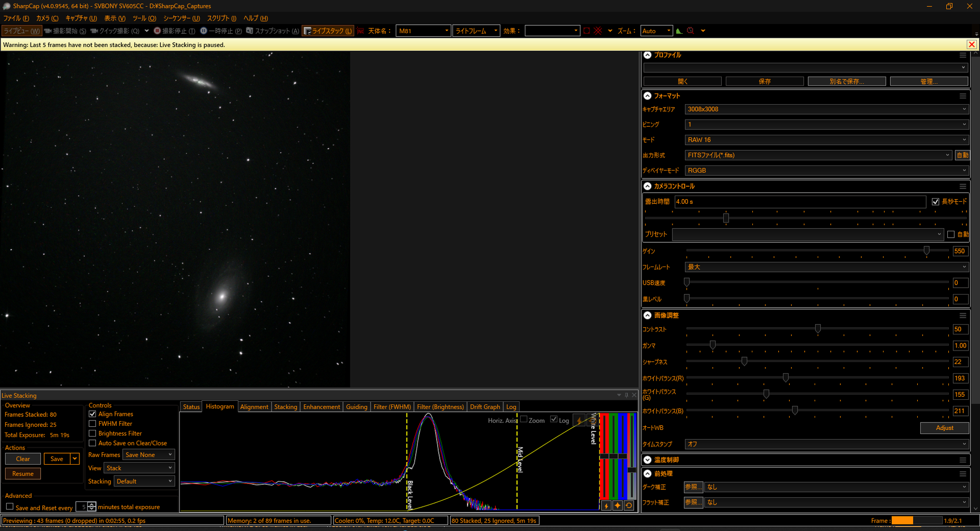The height and width of the screenshot is (531, 980).
Task: Click the green histogram icon in toolbar
Action: click(x=679, y=31)
